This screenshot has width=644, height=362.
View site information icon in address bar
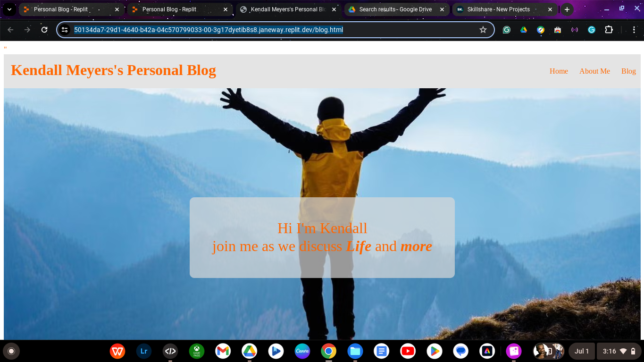[x=65, y=30]
